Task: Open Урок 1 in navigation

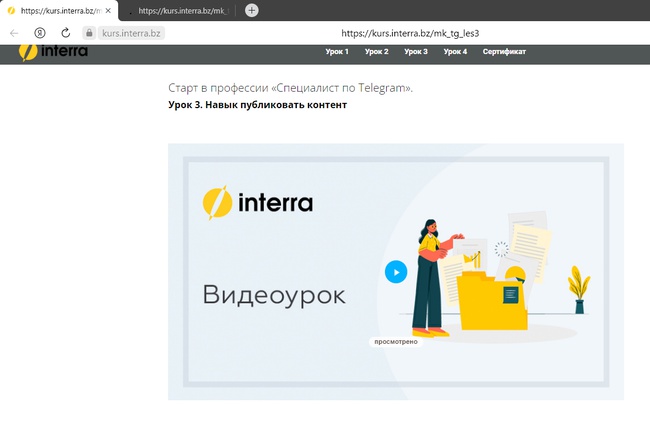Action: [337, 52]
